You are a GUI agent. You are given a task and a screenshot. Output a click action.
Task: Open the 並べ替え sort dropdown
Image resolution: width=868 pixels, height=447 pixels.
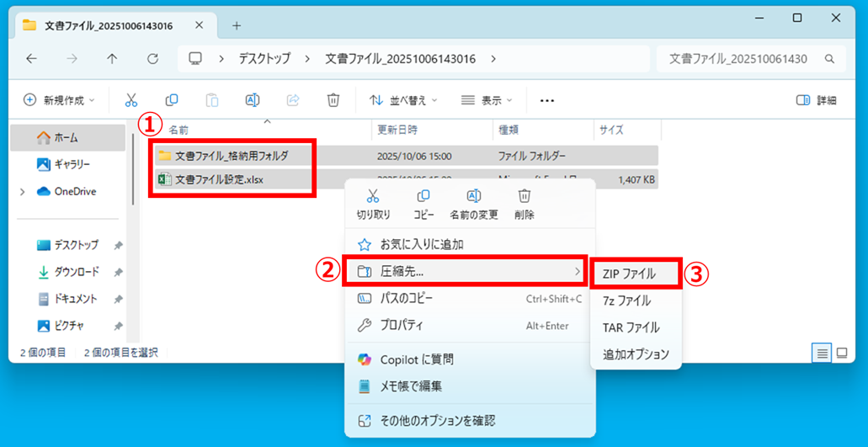[403, 100]
